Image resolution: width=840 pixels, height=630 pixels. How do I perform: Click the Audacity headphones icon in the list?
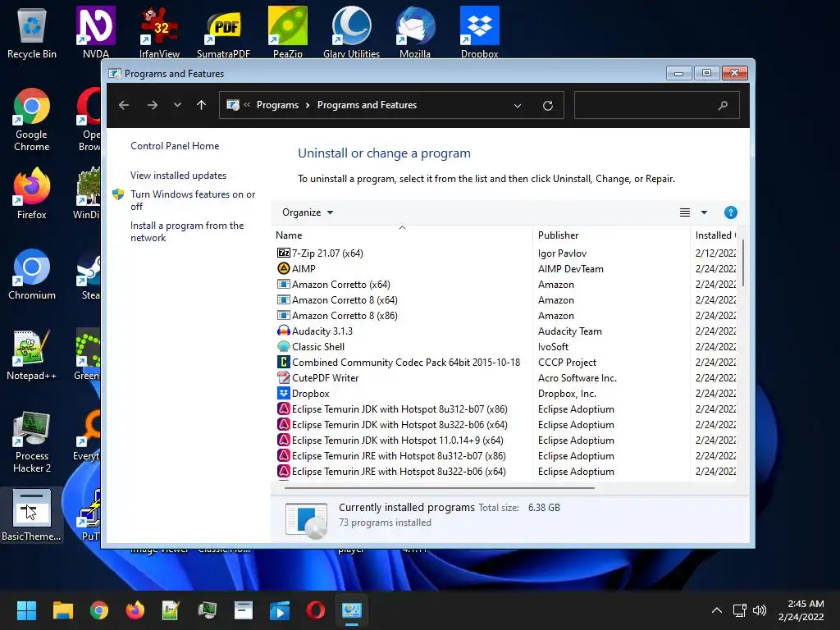coord(283,331)
